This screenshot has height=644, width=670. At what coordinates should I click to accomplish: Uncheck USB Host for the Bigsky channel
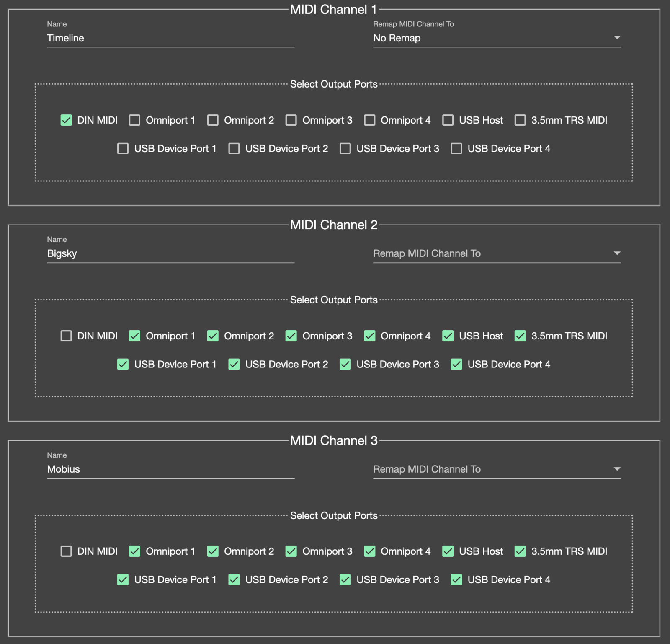pos(448,336)
